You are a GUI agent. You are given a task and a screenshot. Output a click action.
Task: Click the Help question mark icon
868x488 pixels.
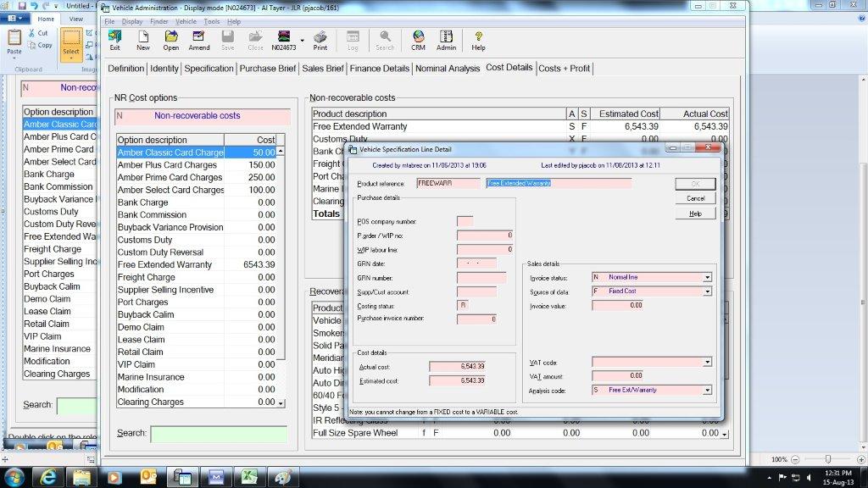478,41
